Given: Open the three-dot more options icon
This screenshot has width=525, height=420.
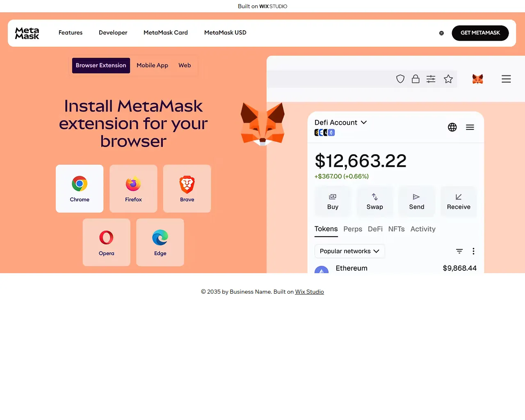Looking at the screenshot, I should click(473, 251).
